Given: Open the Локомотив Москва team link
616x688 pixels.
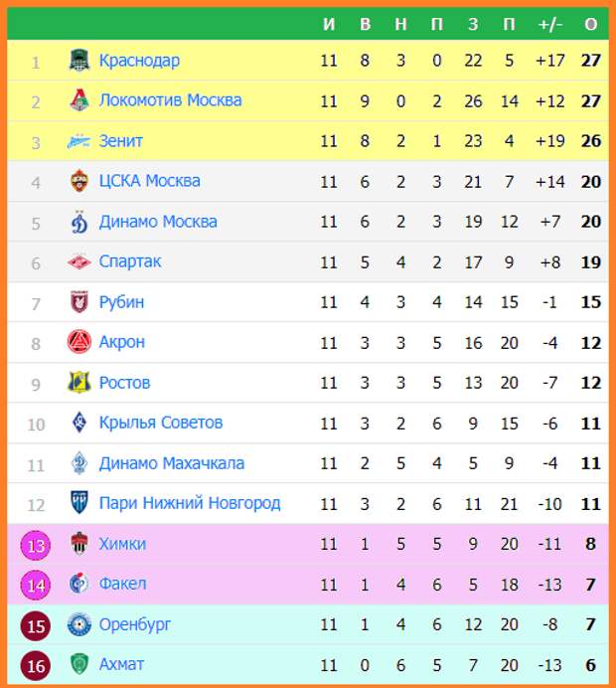Looking at the screenshot, I should (170, 100).
